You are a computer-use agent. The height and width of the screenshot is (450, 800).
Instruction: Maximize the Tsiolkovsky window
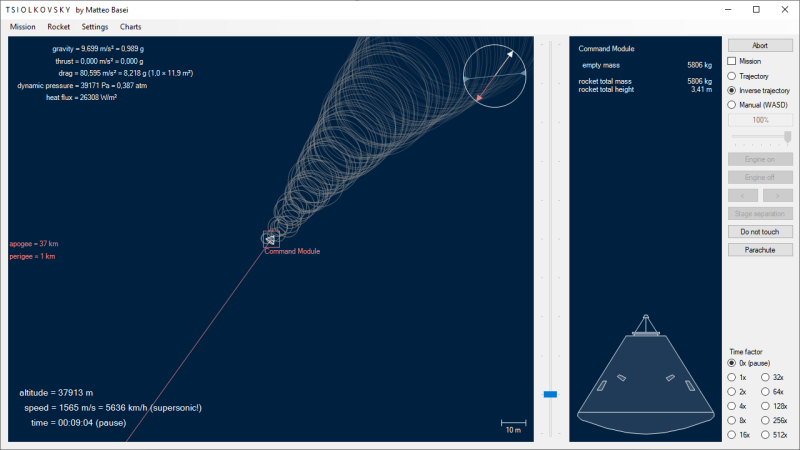point(756,10)
